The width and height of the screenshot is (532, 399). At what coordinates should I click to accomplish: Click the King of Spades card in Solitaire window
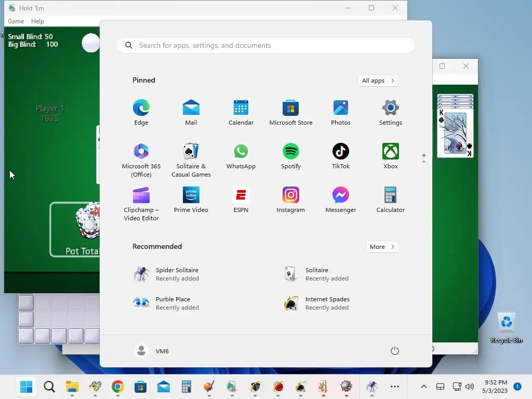(x=455, y=133)
